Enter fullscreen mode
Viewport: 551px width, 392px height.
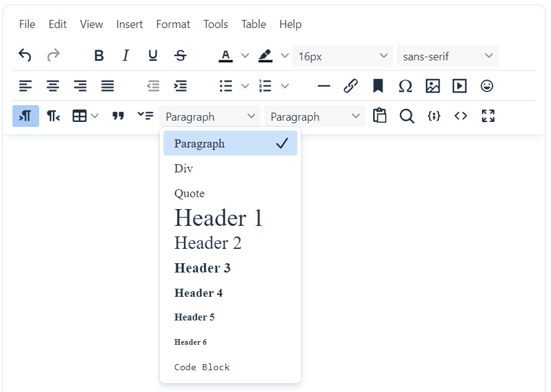point(488,116)
